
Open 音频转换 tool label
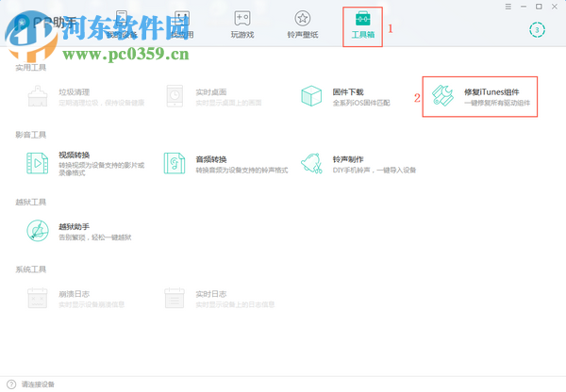click(210, 159)
